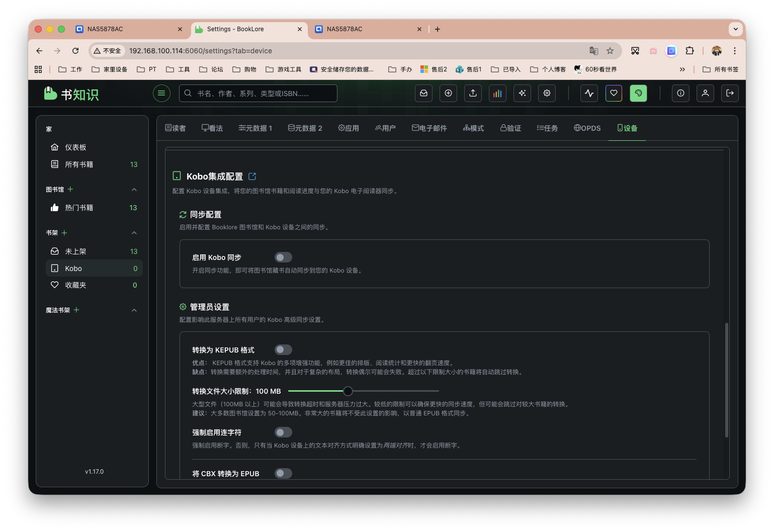This screenshot has height=532, width=774.
Task: Switch to the OPDS settings tab
Action: coord(587,128)
